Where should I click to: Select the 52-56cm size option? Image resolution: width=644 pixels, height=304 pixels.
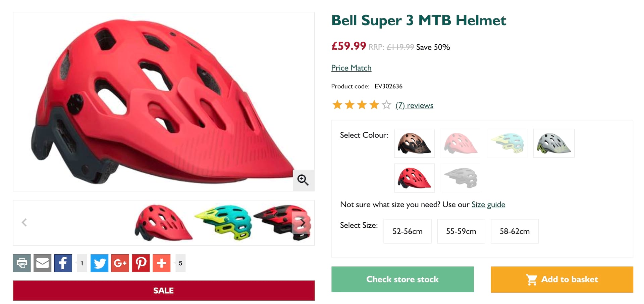pos(408,231)
